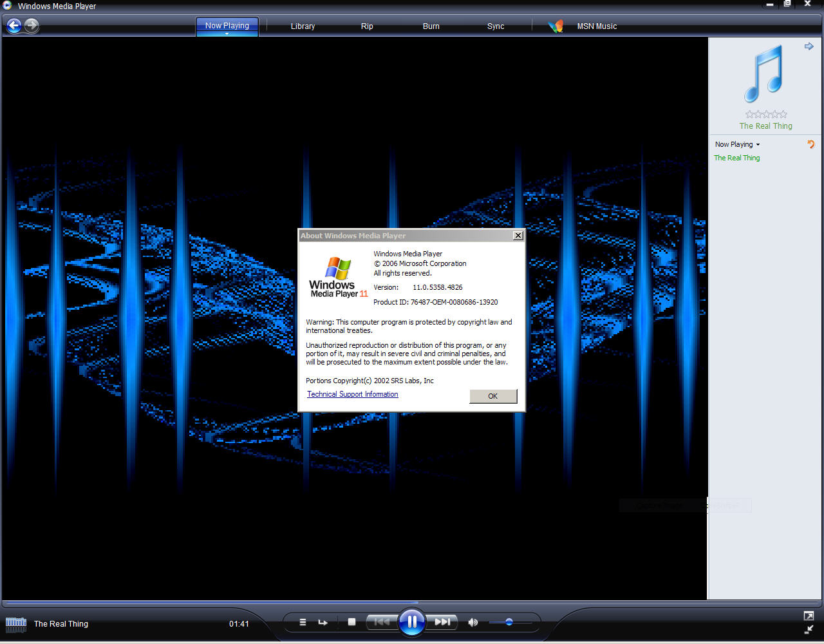
Task: Click the Product ID 76487-OEM-0080686-13920
Action: [436, 302]
